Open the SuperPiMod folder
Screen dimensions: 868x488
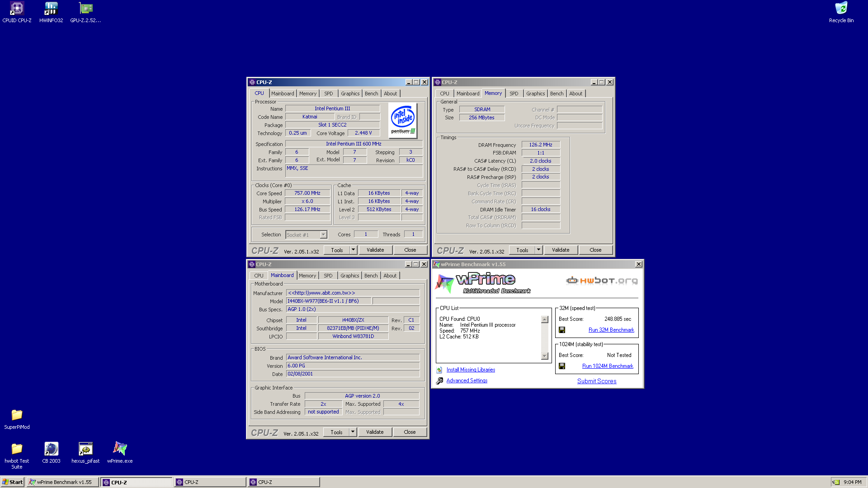point(17,419)
